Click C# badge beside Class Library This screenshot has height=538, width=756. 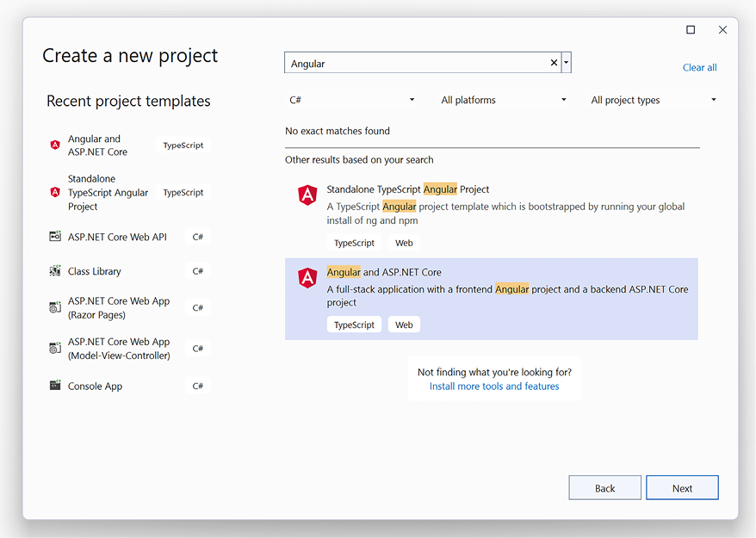(198, 271)
